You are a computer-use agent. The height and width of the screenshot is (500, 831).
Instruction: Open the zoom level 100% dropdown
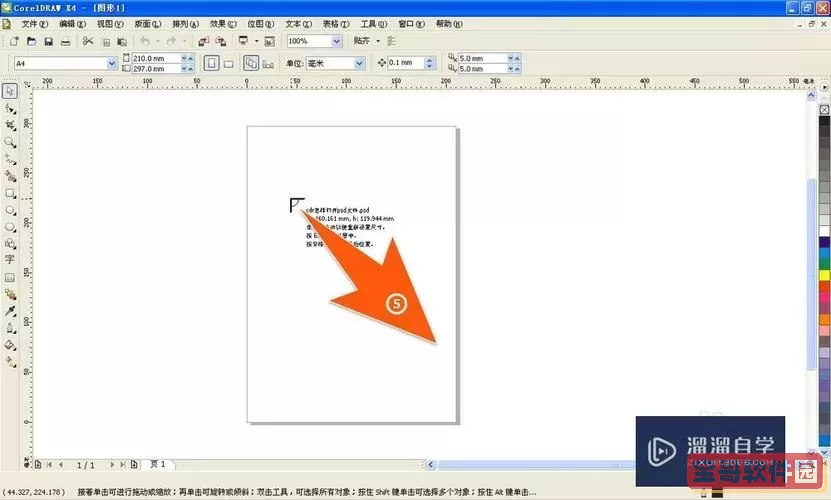pyautogui.click(x=337, y=41)
